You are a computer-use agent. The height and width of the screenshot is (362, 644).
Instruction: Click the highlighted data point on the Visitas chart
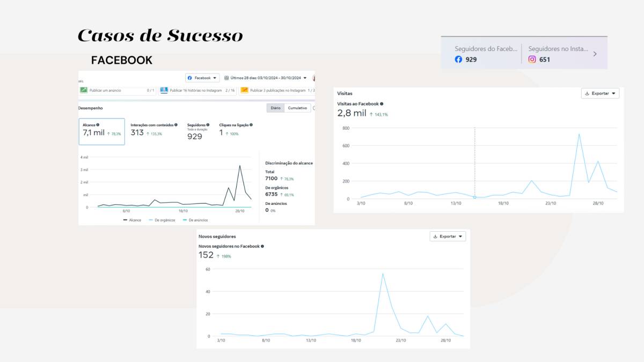[475, 197]
